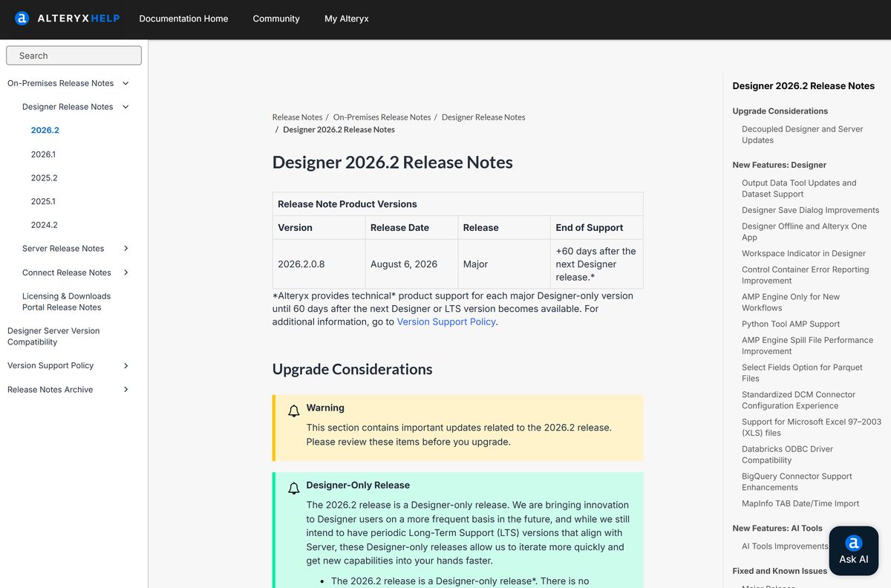Jump to Databricks ODBC Driver Compatibility

[x=787, y=454]
